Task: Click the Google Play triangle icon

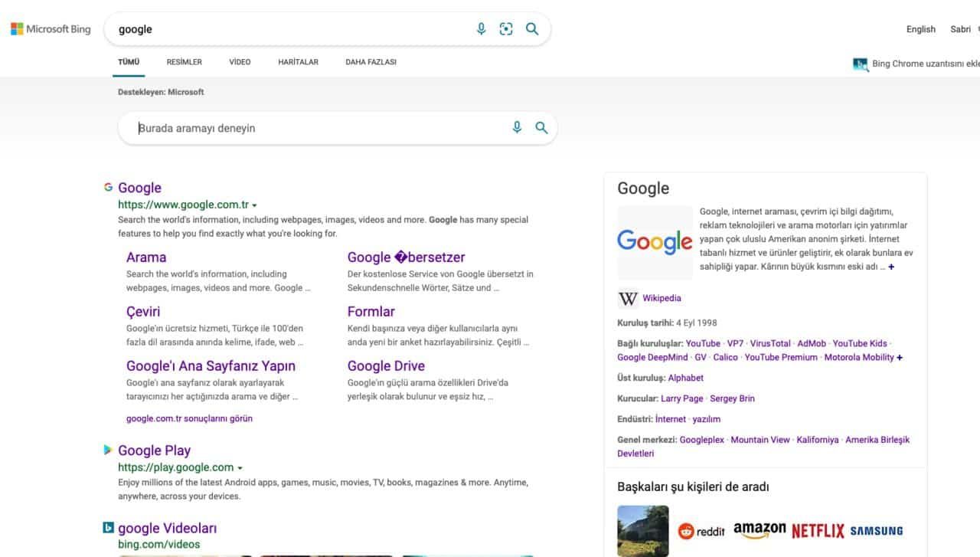Action: click(x=106, y=450)
